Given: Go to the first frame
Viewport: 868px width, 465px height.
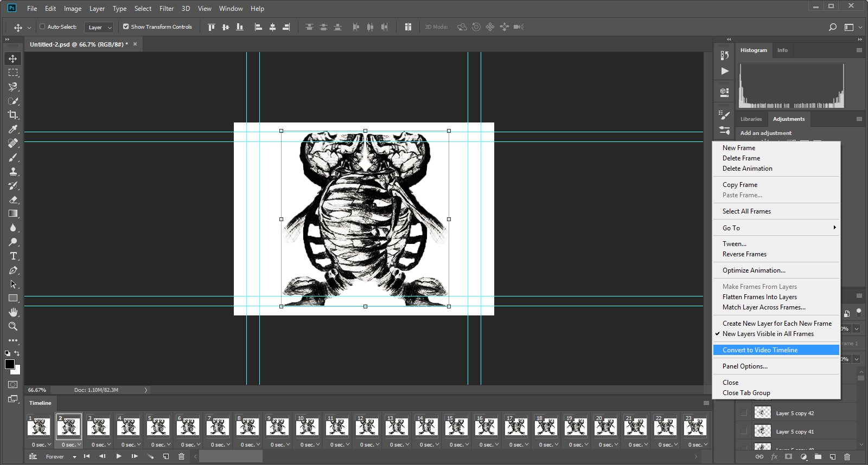Looking at the screenshot, I should click(87, 456).
